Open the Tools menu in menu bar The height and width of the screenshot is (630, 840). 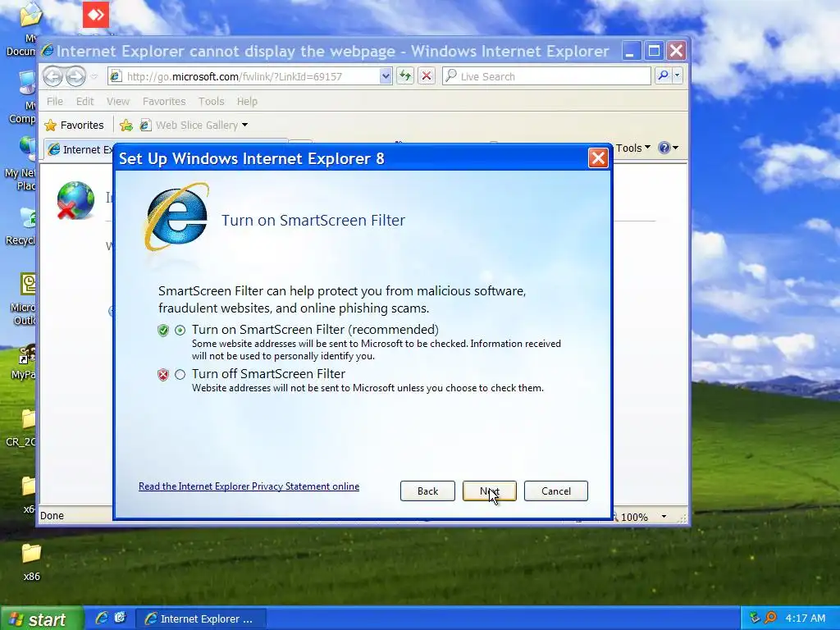coord(211,101)
